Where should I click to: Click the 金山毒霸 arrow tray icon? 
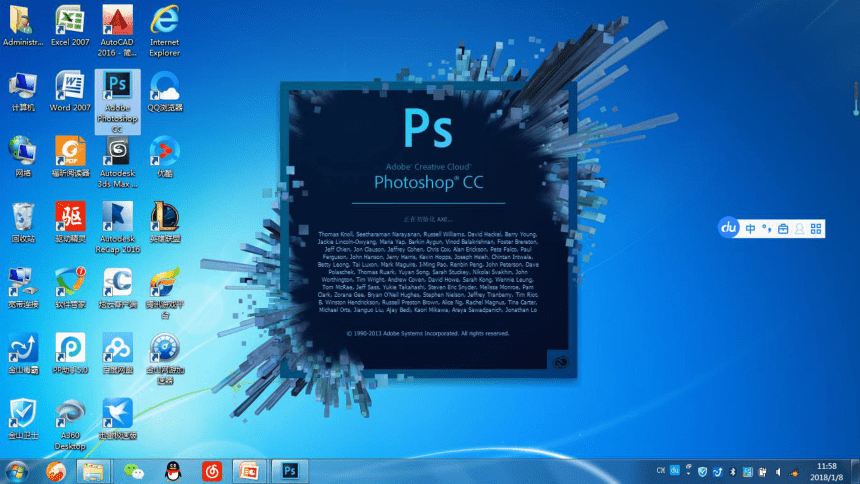click(717, 472)
